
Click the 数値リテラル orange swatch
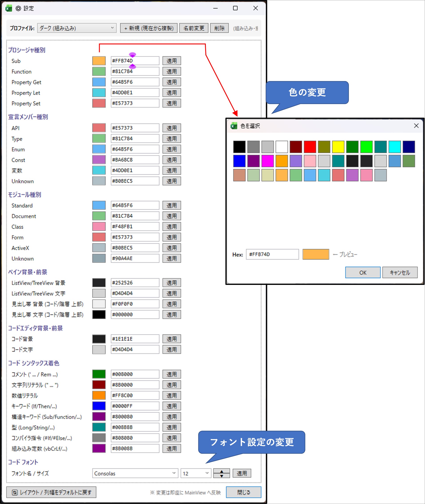point(99,395)
